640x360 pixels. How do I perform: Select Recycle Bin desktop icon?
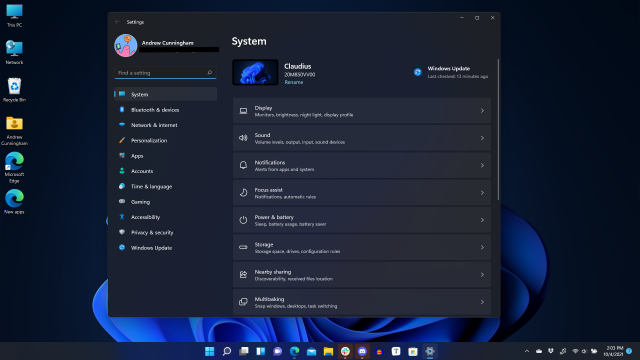point(14,90)
